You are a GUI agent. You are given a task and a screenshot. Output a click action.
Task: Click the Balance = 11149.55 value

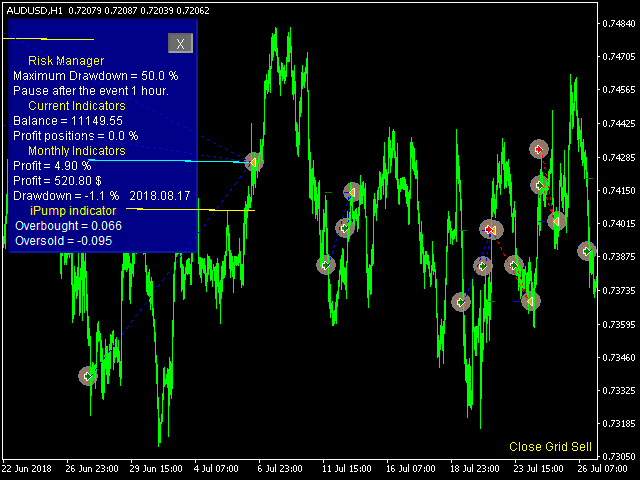click(68, 121)
